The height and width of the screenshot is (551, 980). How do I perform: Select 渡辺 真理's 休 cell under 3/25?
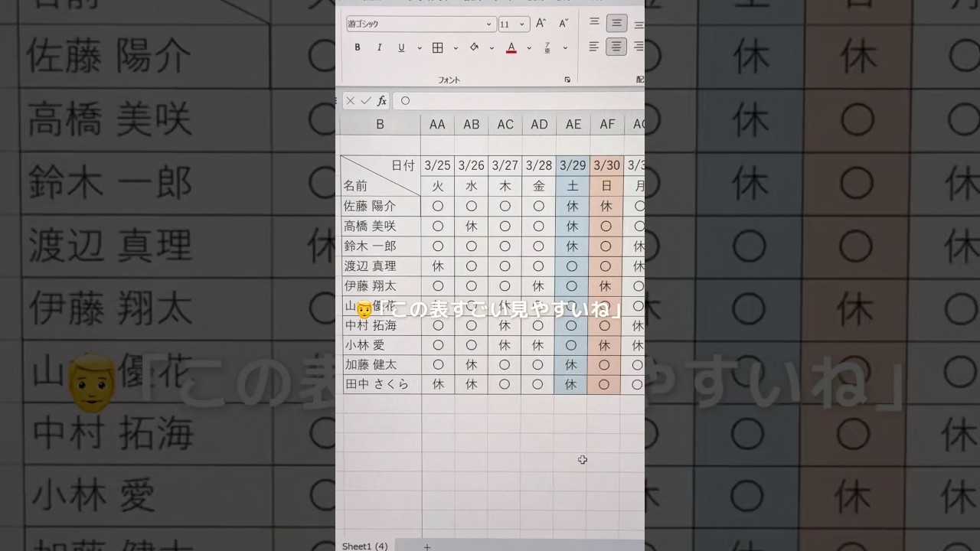click(x=438, y=266)
